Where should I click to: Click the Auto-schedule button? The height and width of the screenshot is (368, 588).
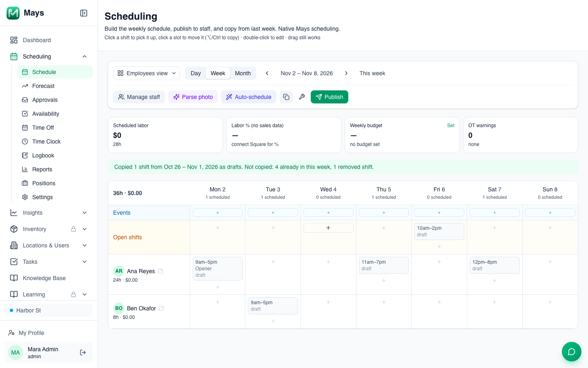(249, 97)
